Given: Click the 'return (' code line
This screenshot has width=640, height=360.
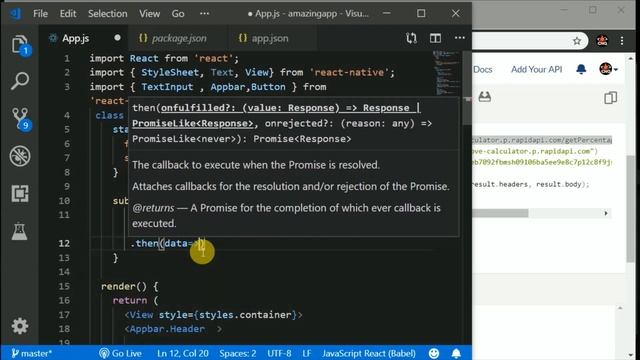Looking at the screenshot, I should click(x=136, y=300).
